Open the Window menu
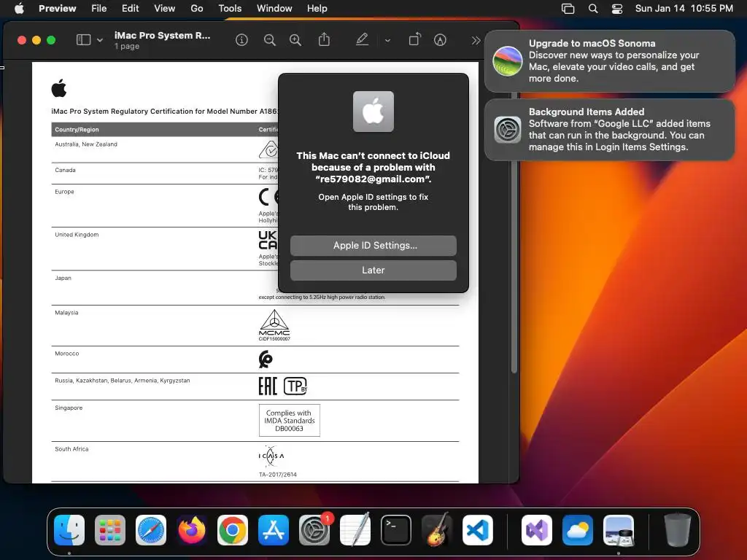This screenshot has height=560, width=747. 274,8
